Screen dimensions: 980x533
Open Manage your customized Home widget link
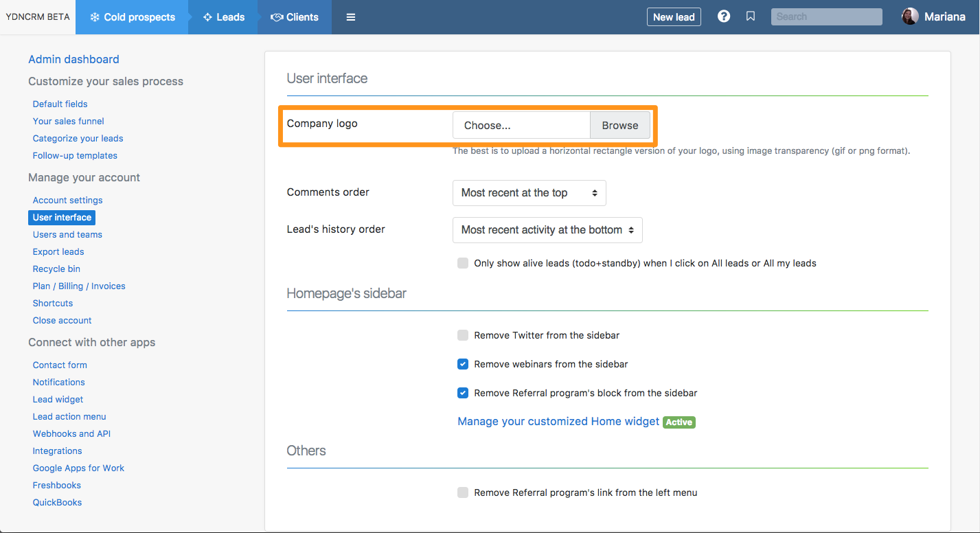point(558,421)
